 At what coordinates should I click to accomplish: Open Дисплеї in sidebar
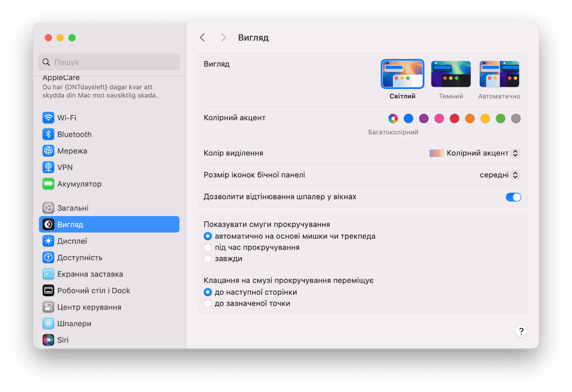click(72, 241)
